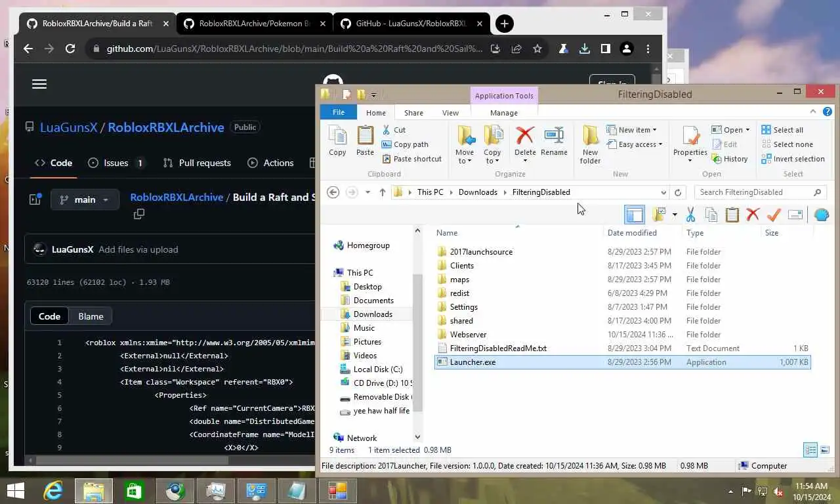This screenshot has height=504, width=840.
Task: Toggle Chrome bookmark star for this page
Action: coord(537,49)
